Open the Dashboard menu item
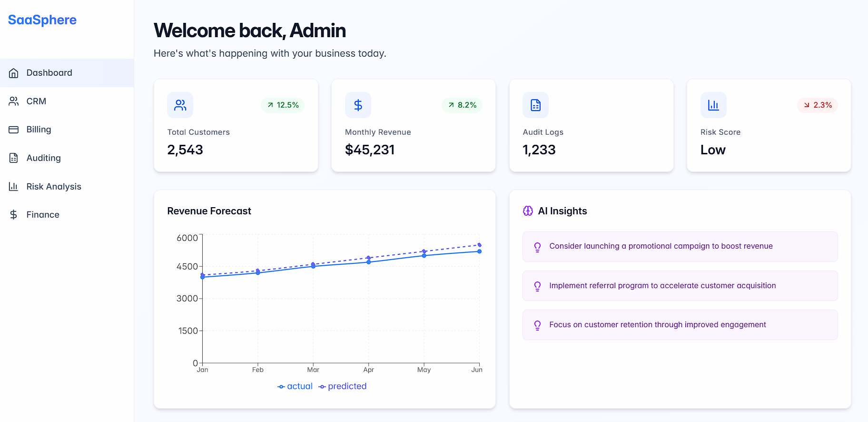 pyautogui.click(x=67, y=73)
